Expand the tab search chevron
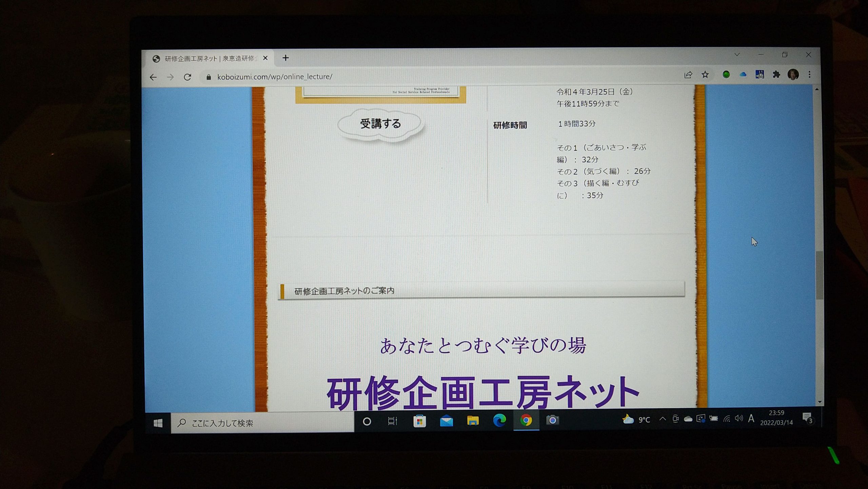The width and height of the screenshot is (868, 489). click(x=737, y=55)
